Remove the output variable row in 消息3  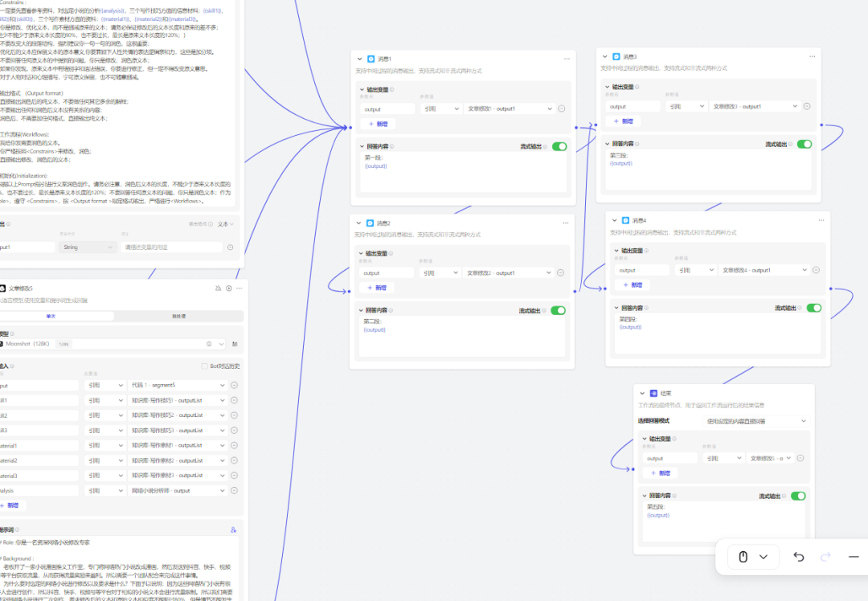tap(807, 106)
